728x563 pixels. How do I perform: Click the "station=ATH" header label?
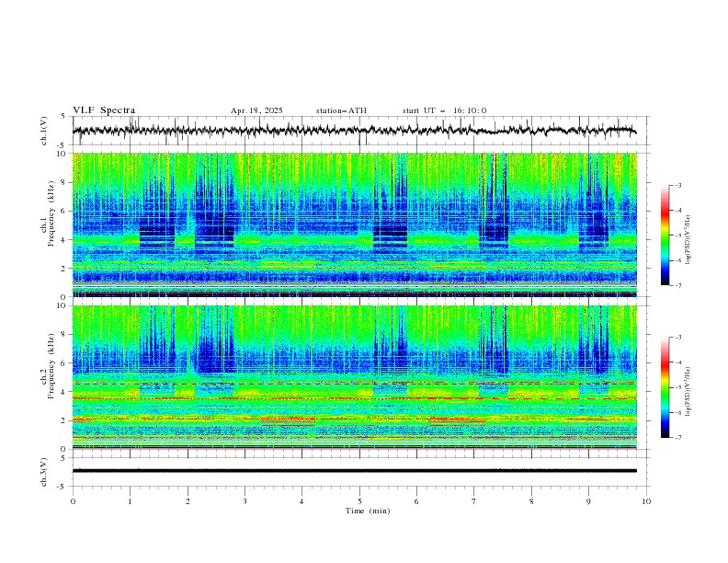tap(341, 110)
